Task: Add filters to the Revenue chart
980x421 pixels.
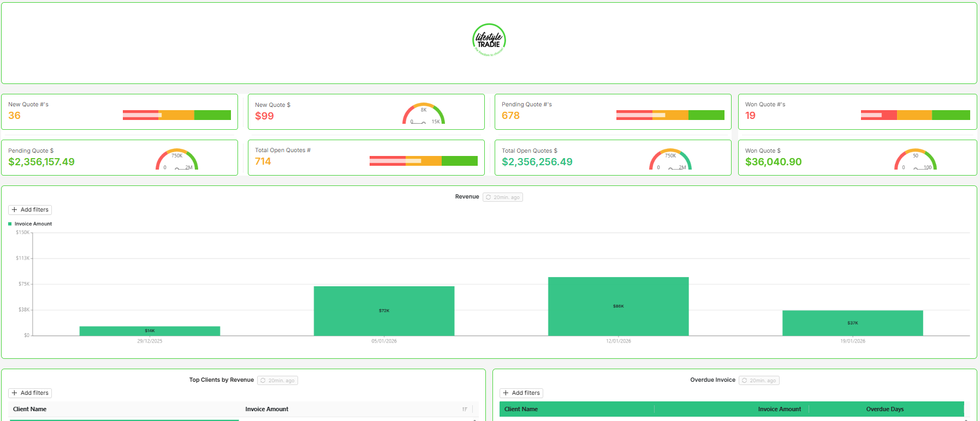Action: tap(30, 210)
